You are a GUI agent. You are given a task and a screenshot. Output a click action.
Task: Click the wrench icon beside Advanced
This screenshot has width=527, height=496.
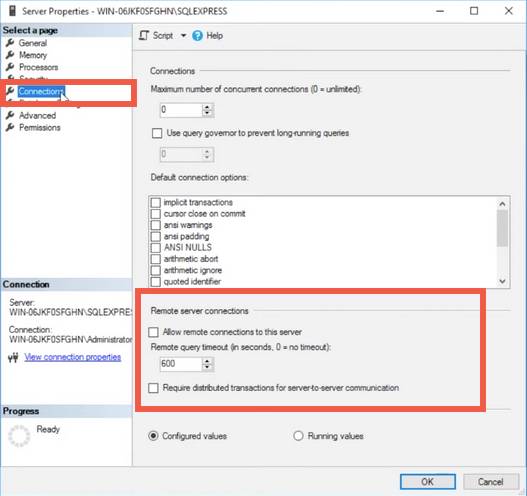tap(10, 115)
